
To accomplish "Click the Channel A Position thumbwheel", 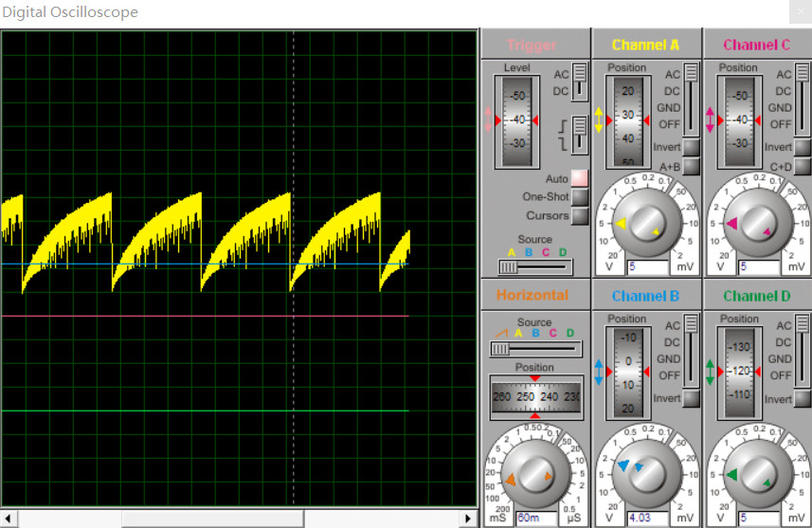I will point(627,120).
